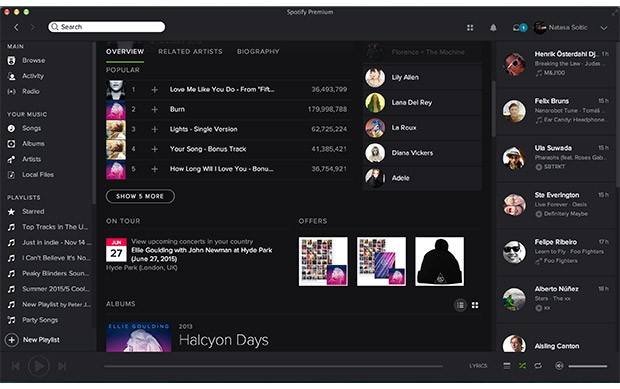Click the main content scrollbar
Viewport: 620px width, 389px height.
point(493,109)
